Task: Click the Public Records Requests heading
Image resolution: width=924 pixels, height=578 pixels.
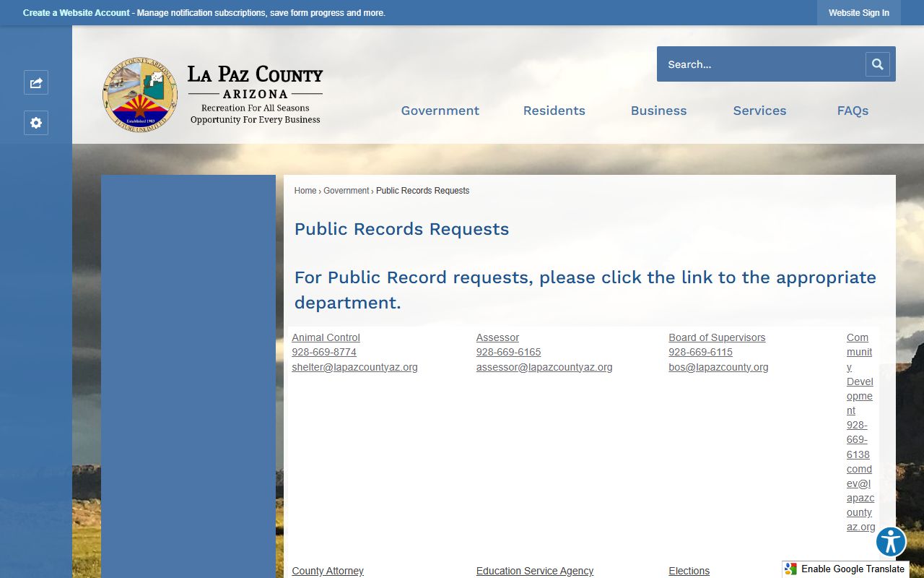Action: [x=401, y=229]
